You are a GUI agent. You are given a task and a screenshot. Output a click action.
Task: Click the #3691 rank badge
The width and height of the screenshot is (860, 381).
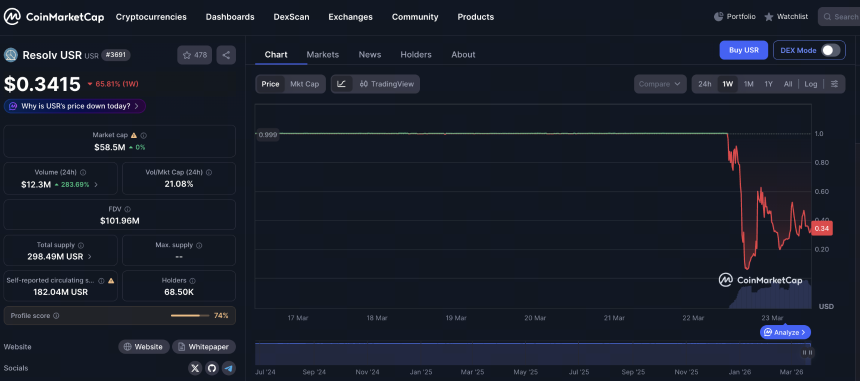click(117, 55)
